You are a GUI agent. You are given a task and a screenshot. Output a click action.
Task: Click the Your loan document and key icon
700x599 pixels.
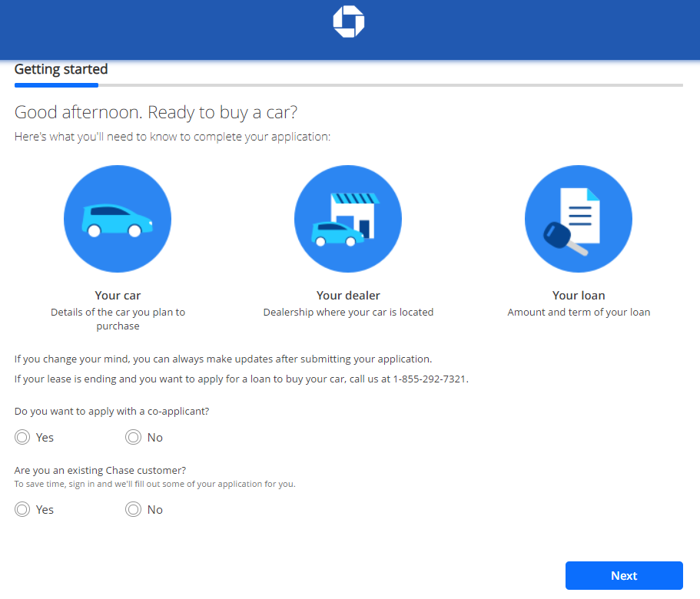(579, 219)
